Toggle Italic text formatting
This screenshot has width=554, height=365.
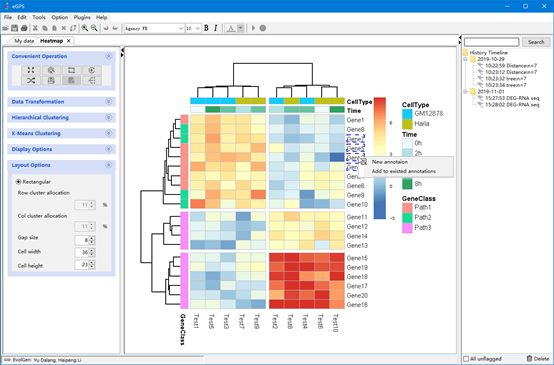pyautogui.click(x=216, y=28)
